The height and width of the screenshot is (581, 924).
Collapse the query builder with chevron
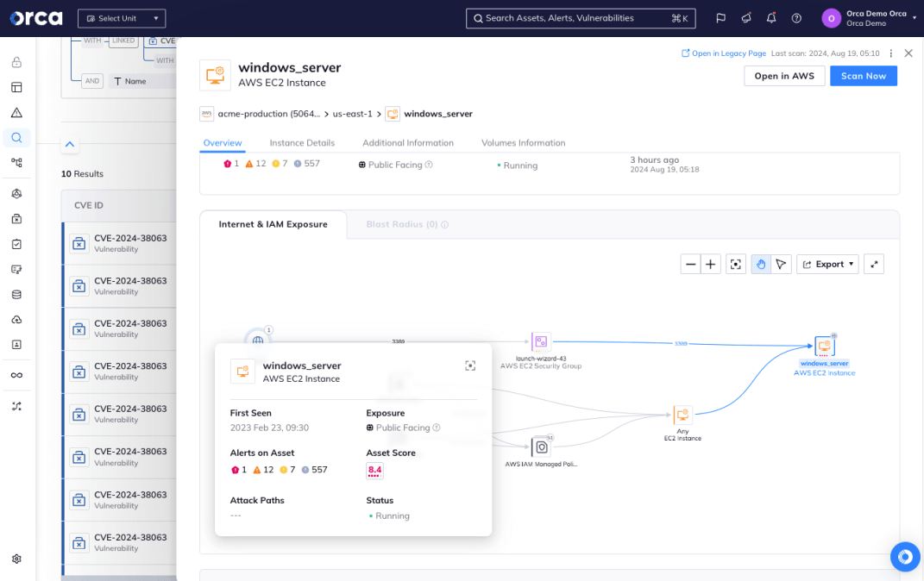70,145
